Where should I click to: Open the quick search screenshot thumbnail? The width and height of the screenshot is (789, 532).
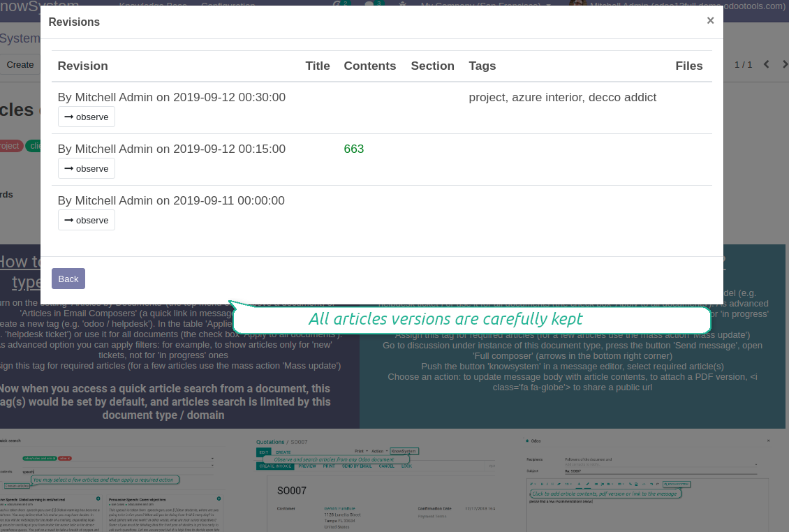click(112, 485)
